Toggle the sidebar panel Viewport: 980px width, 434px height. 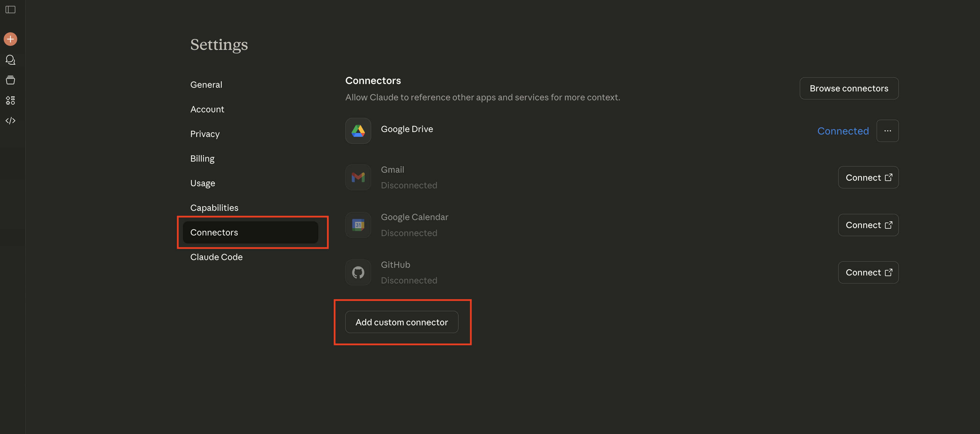coord(10,10)
